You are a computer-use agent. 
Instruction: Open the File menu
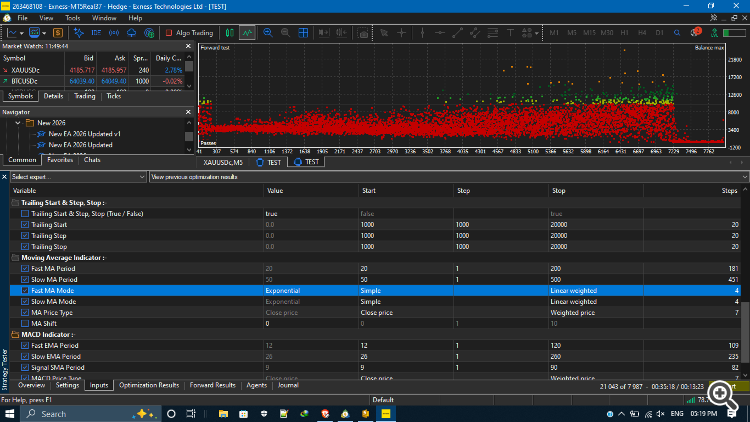22,18
